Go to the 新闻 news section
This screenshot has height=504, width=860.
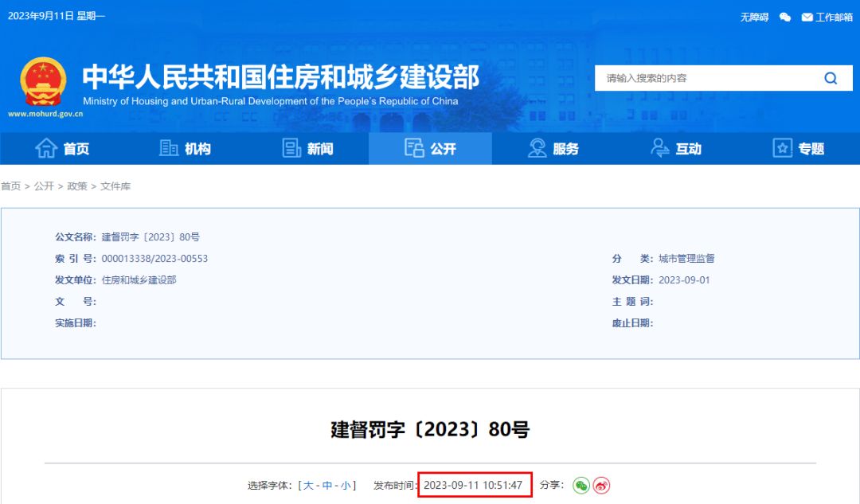tap(307, 149)
